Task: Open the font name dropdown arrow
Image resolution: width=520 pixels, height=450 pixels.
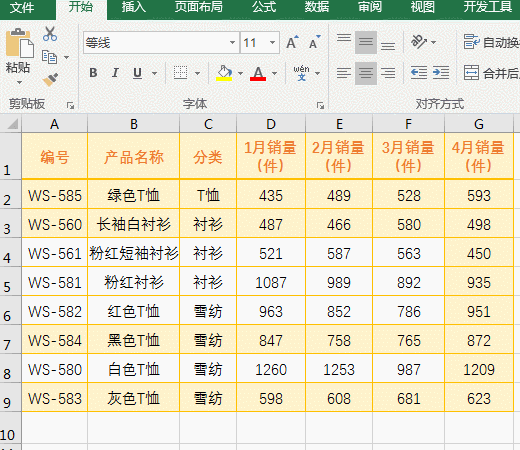Action: point(232,43)
